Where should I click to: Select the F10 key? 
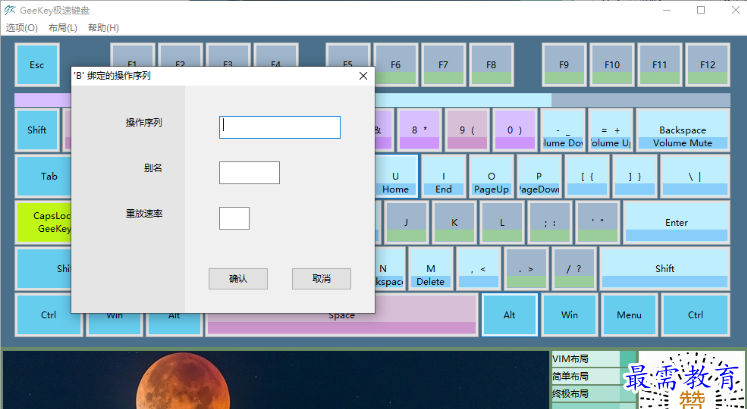[612, 65]
